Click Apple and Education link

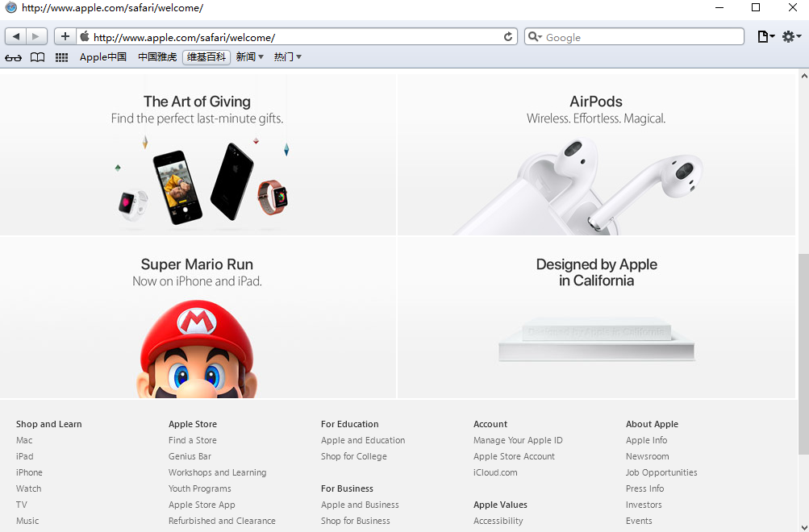click(363, 440)
